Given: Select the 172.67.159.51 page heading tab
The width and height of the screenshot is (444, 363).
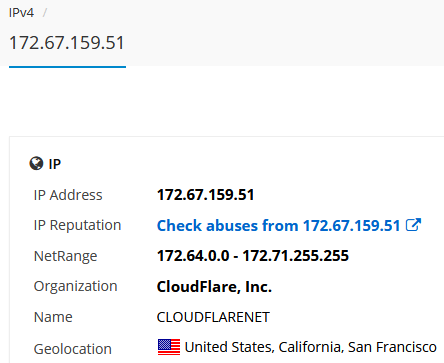Looking at the screenshot, I should [67, 43].
